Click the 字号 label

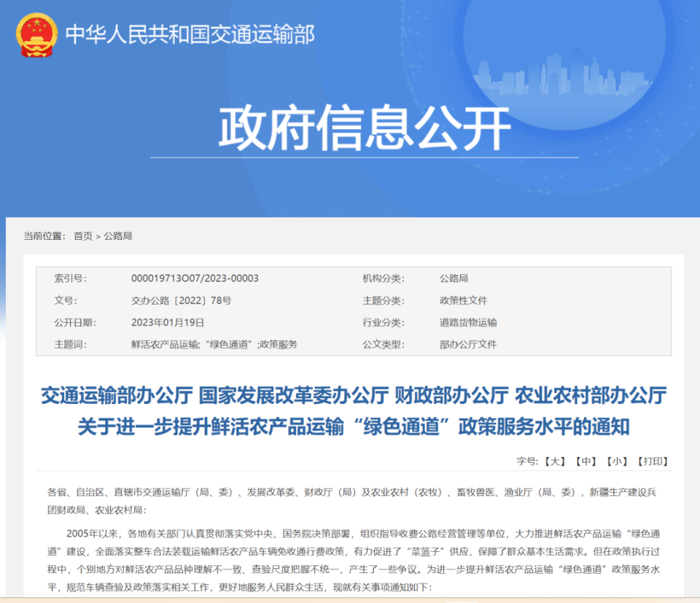(x=527, y=461)
